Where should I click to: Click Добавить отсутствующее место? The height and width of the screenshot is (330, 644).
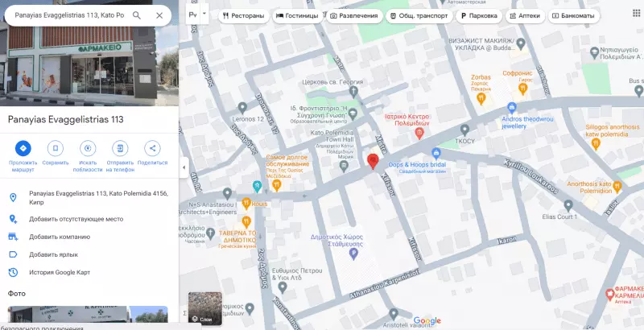(89, 219)
